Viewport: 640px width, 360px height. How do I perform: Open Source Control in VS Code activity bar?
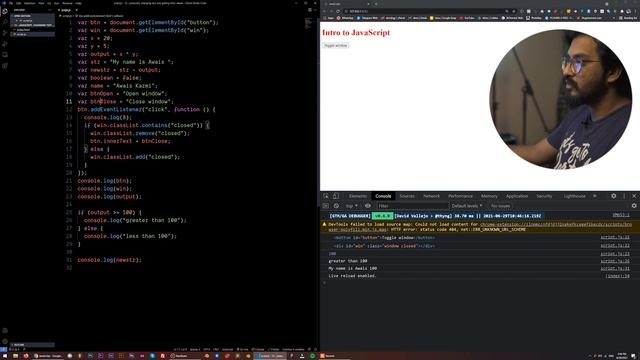(x=5, y=33)
